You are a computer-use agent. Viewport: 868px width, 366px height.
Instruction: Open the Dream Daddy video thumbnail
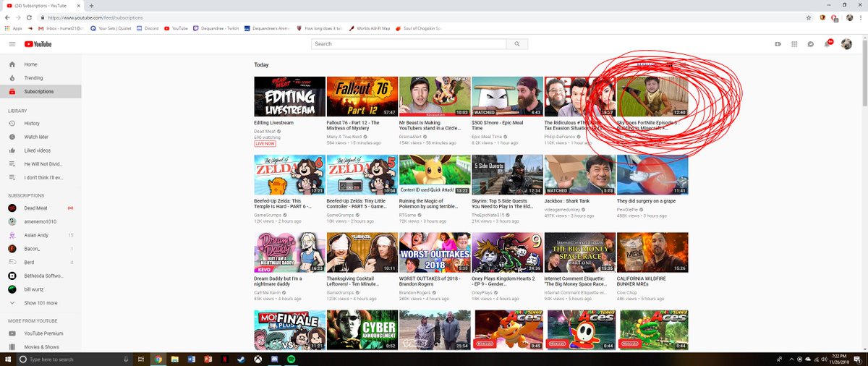(x=289, y=252)
